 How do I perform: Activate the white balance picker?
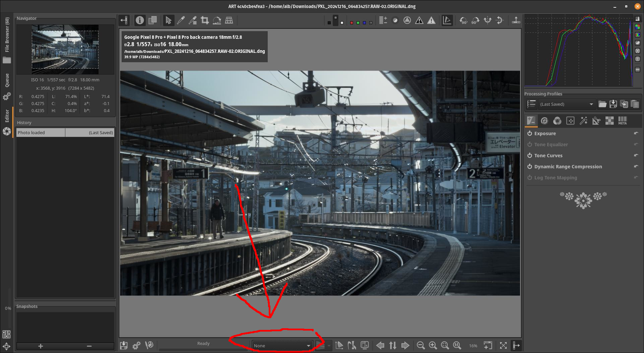(x=181, y=20)
